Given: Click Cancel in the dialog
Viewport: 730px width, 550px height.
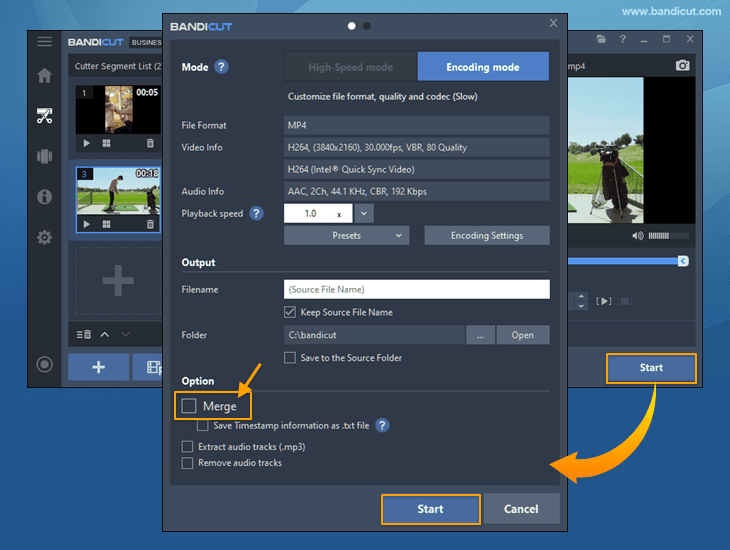Looking at the screenshot, I should tap(521, 509).
